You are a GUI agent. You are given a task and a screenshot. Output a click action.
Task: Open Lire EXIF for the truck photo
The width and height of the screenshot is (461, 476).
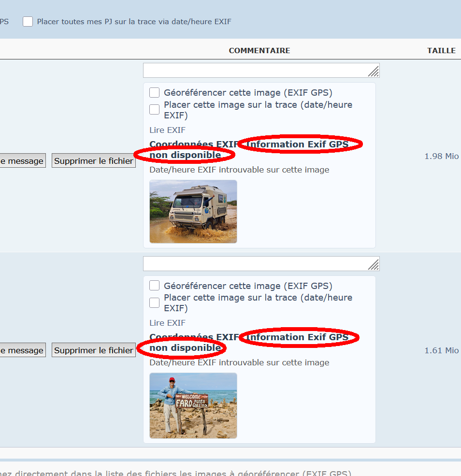click(167, 130)
